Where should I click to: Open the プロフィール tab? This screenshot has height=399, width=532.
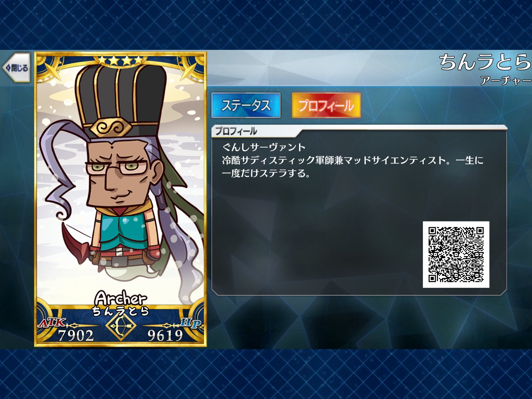tap(326, 105)
